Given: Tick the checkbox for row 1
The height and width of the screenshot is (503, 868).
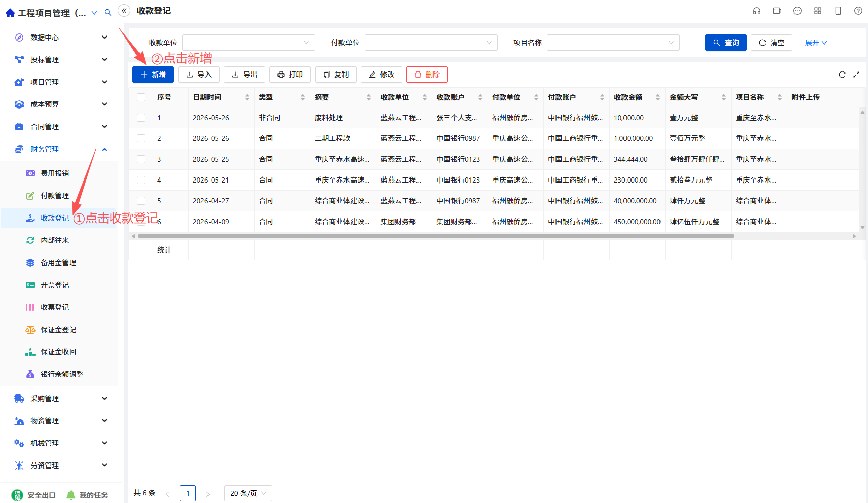Looking at the screenshot, I should pos(141,118).
